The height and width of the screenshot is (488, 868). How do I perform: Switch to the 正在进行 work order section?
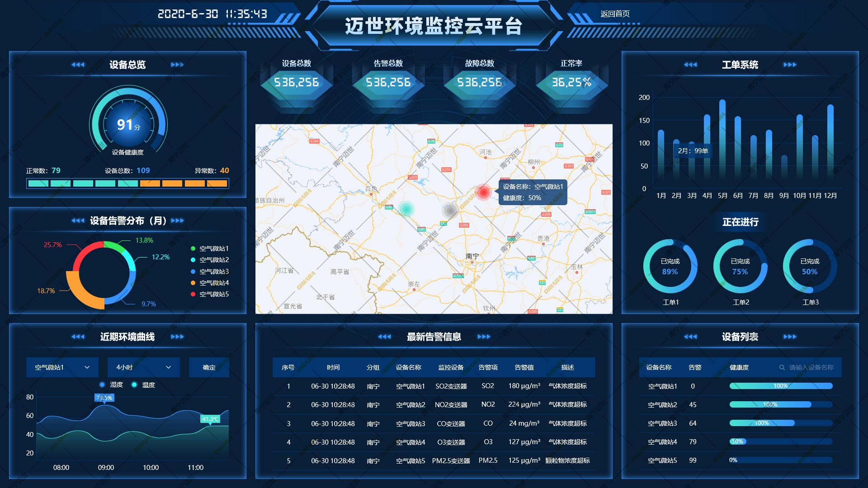[x=740, y=222]
